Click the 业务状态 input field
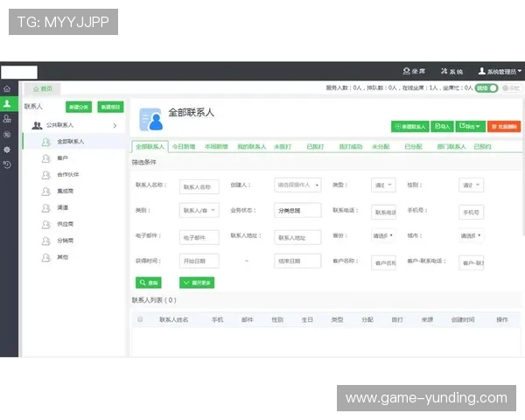Viewport: 525px width, 420px height. point(297,210)
